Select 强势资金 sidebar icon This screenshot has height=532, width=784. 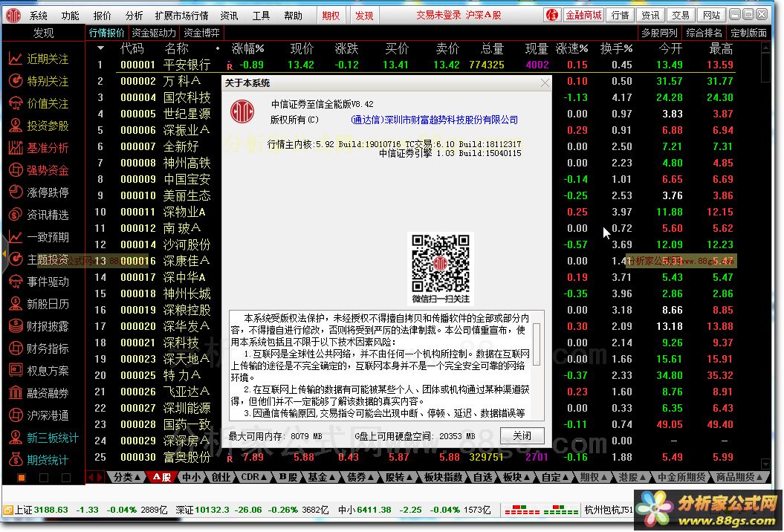coord(15,170)
